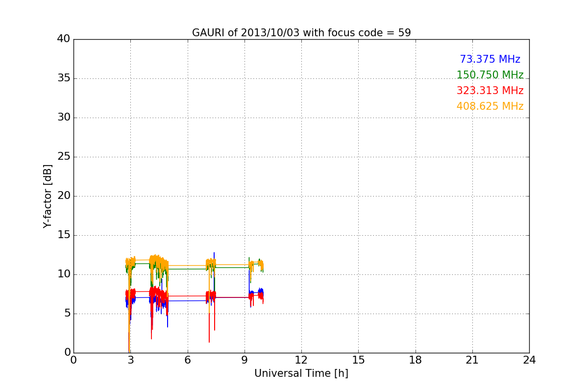
Task: Click the y-axis tick label 30
Action: coord(63,118)
